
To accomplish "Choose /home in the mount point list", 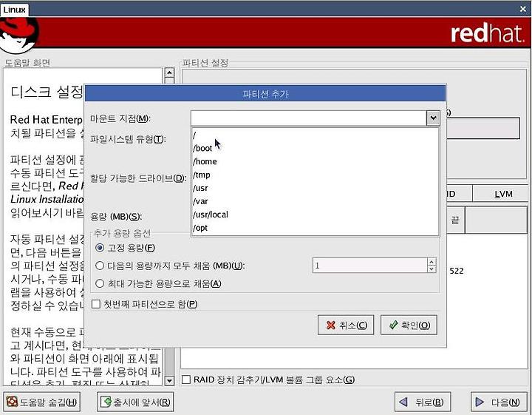I will click(315, 162).
